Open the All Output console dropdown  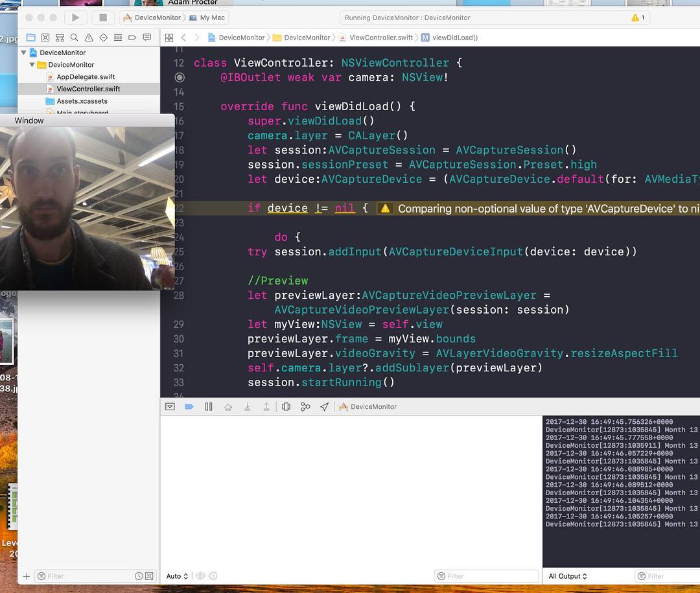click(x=568, y=576)
